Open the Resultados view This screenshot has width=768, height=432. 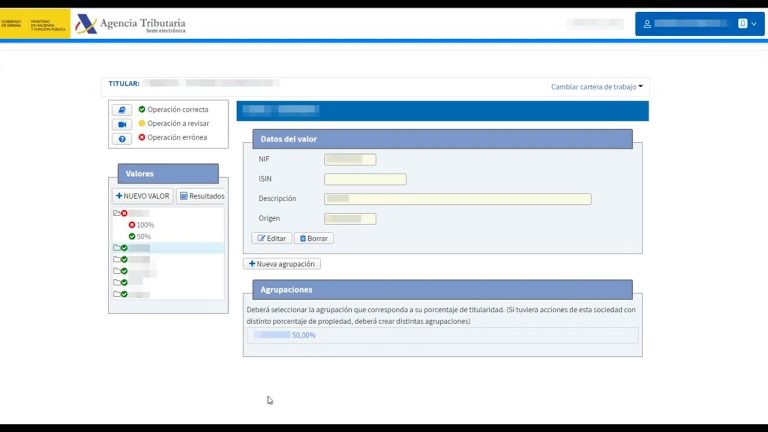[x=201, y=196]
